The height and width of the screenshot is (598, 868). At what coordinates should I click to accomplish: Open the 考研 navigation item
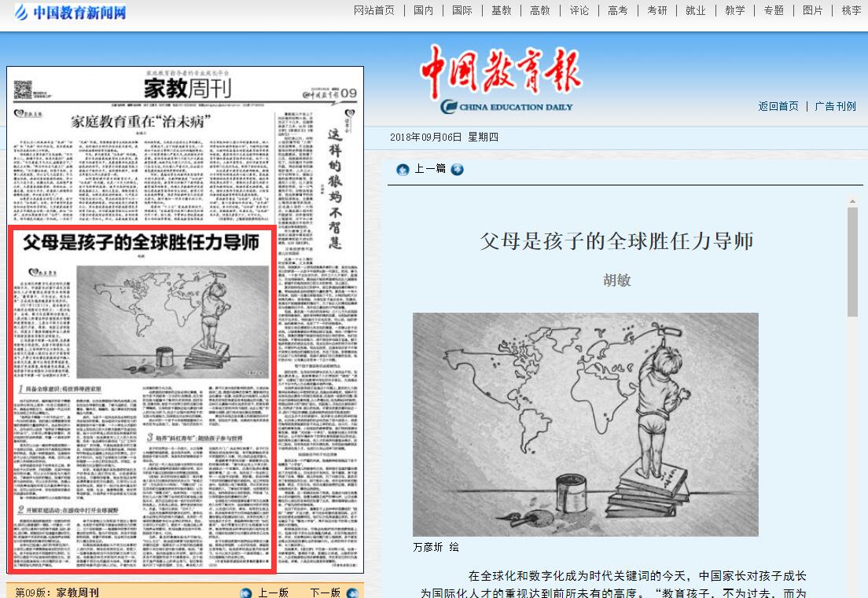click(657, 10)
